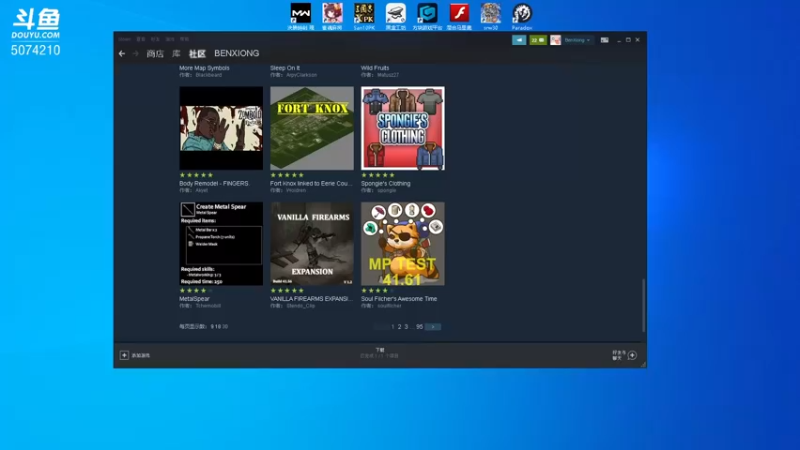The image size is (800, 450).
Task: Go to page 2 of results
Action: click(399, 327)
